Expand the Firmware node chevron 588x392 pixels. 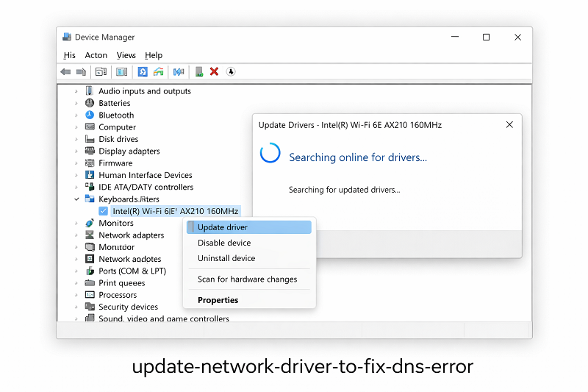pyautogui.click(x=76, y=163)
